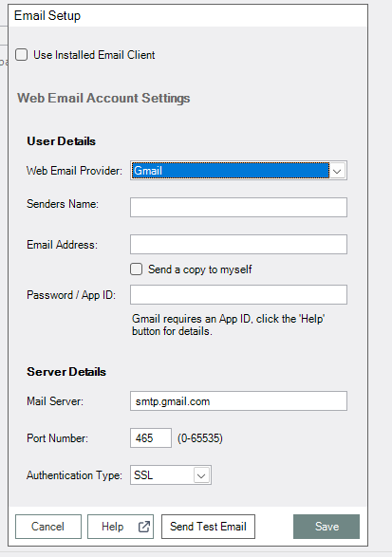Viewport: 392px width, 557px height.
Task: Click the external-link icon on the Help button
Action: [144, 527]
